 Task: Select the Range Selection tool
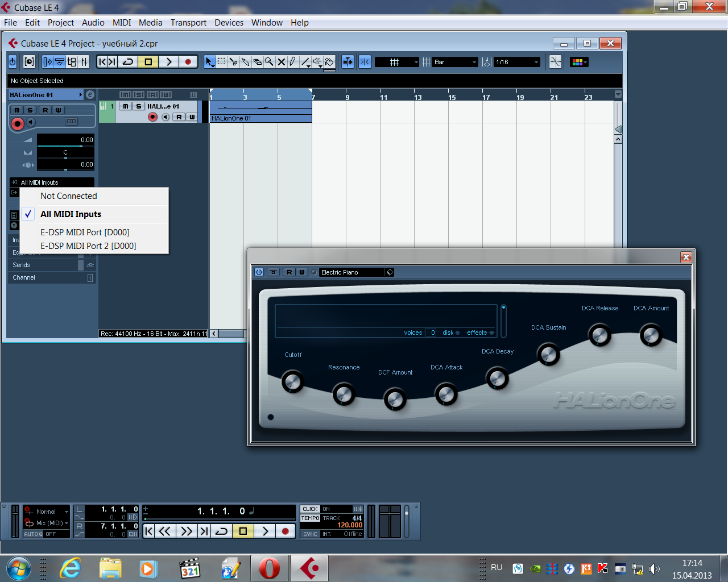(222, 62)
